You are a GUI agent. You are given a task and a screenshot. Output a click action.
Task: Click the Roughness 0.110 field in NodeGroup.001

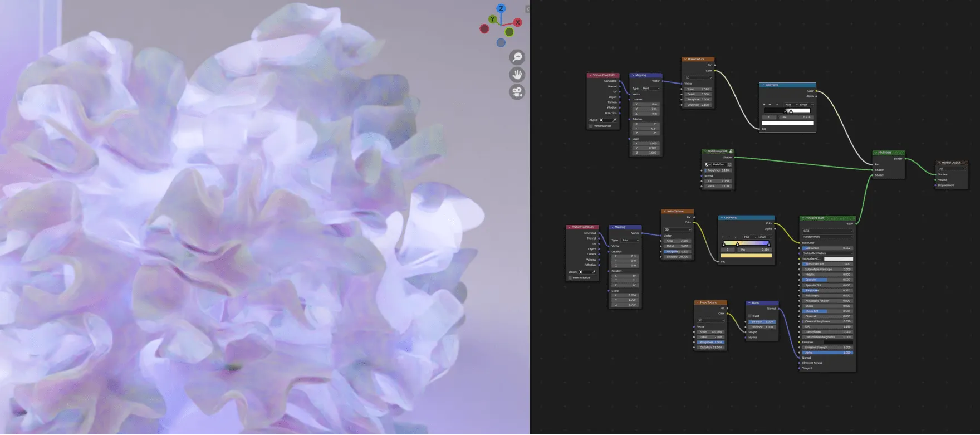pyautogui.click(x=718, y=170)
